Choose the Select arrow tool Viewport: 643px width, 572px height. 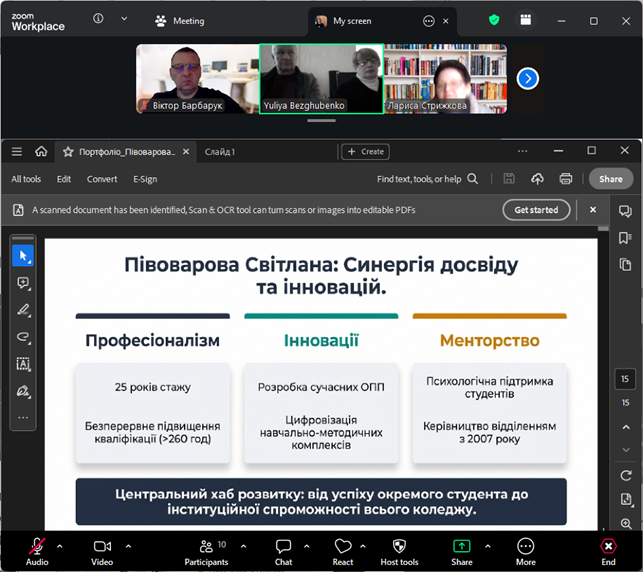pos(23,256)
